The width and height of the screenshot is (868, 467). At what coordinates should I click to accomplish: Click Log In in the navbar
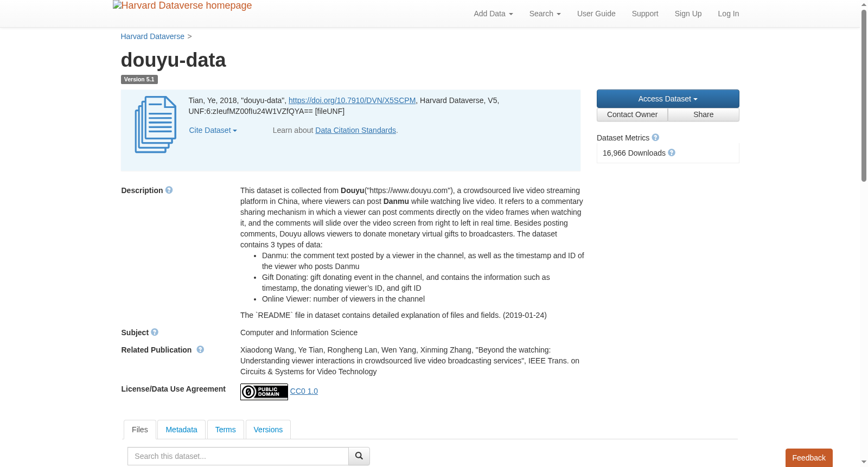729,14
